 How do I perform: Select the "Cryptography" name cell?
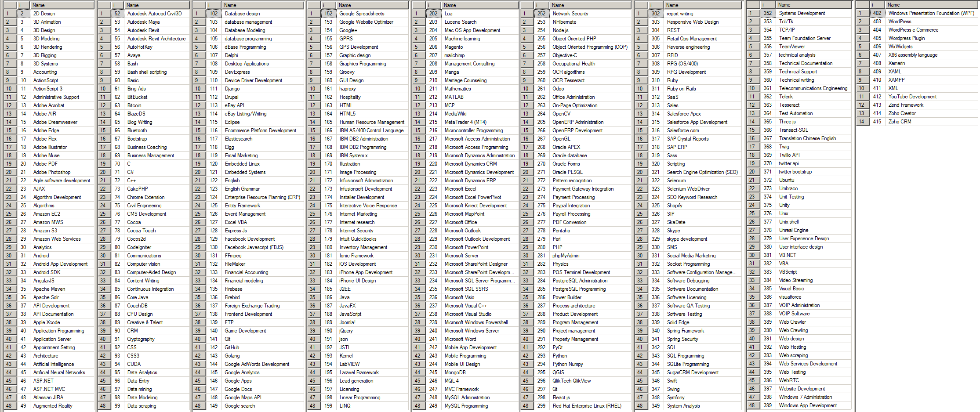(157, 339)
